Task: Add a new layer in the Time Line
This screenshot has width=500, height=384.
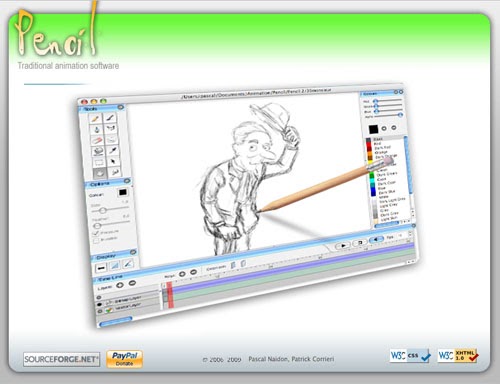Action: [120, 285]
